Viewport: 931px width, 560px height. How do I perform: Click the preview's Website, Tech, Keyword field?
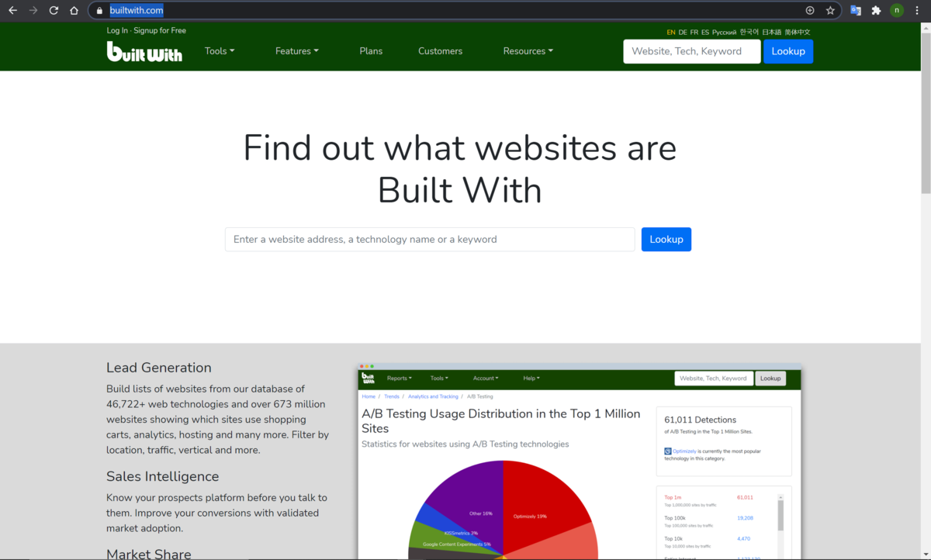coord(714,379)
